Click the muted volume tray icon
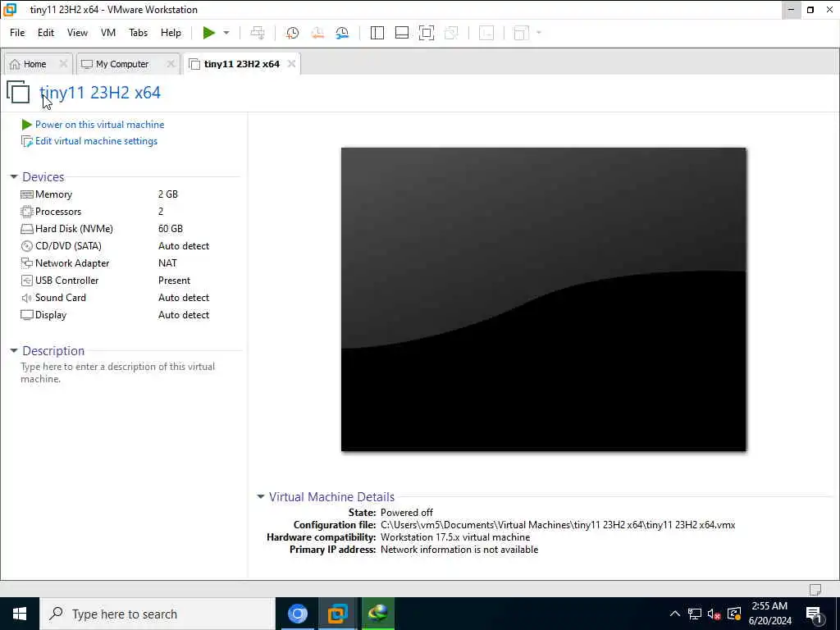 [x=714, y=614]
